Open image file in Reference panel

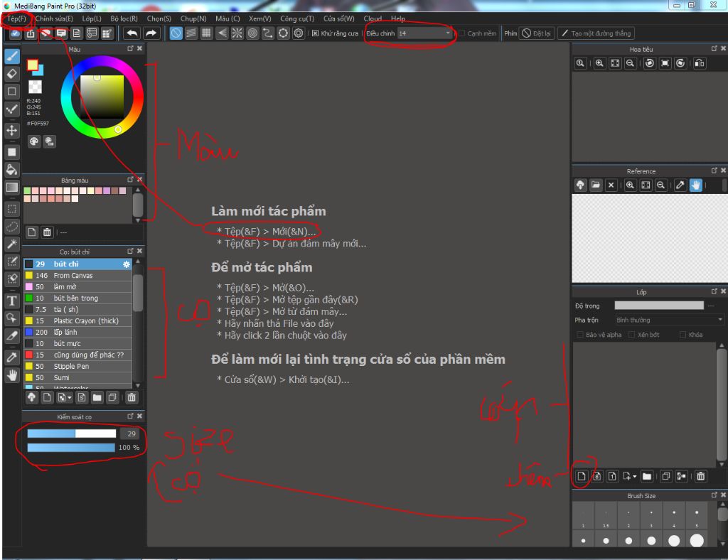coord(596,185)
